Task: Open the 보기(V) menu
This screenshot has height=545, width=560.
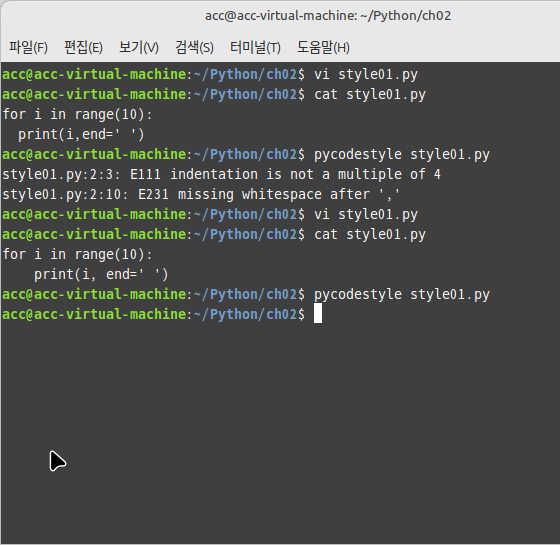Action: tap(139, 47)
